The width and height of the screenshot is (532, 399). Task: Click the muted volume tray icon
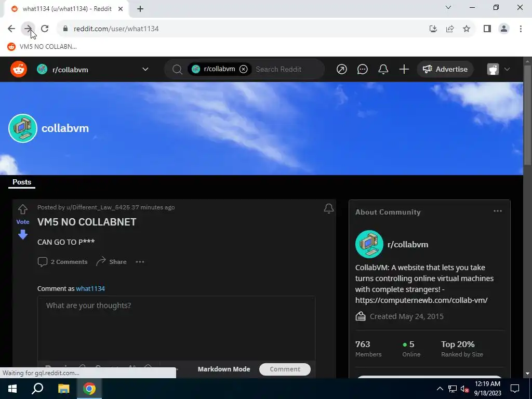(x=465, y=389)
